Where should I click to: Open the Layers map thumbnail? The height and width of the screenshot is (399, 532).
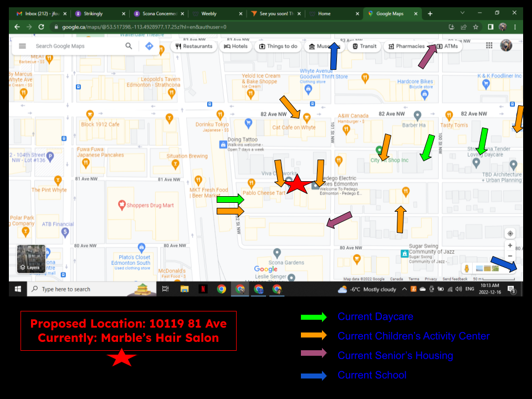pos(31,259)
